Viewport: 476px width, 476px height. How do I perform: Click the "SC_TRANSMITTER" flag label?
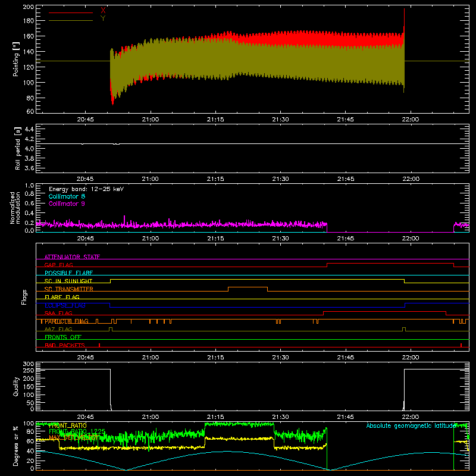click(x=68, y=289)
